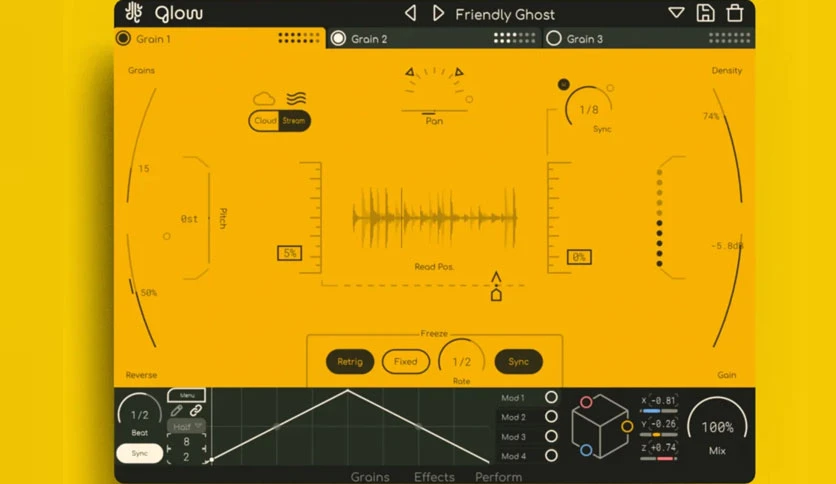836x484 pixels.
Task: Click the Glow logo icon
Action: pos(133,13)
